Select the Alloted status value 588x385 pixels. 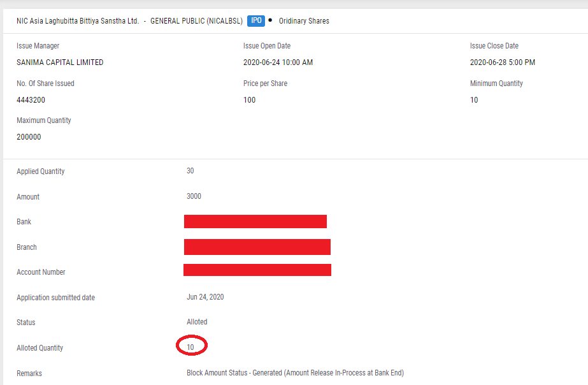click(x=197, y=322)
